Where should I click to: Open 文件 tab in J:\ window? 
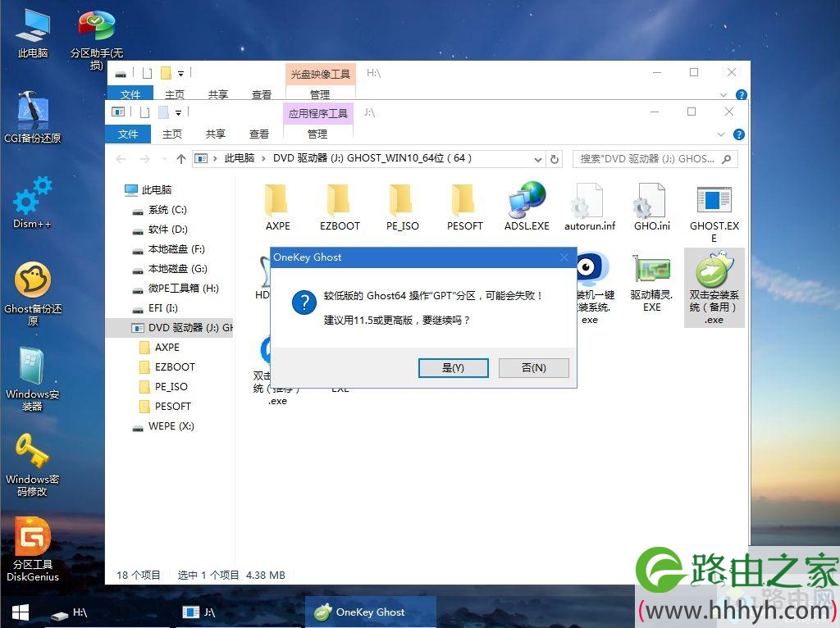pos(127,134)
